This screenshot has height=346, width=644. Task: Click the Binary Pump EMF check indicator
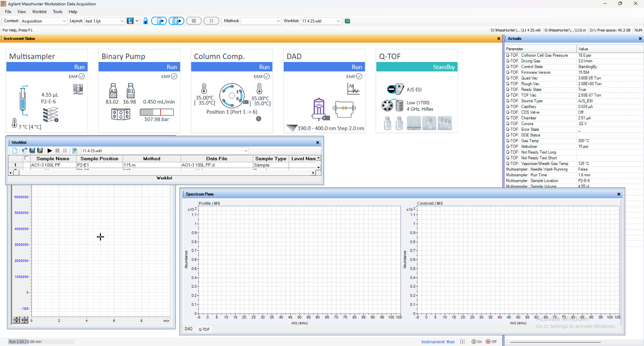pos(174,76)
